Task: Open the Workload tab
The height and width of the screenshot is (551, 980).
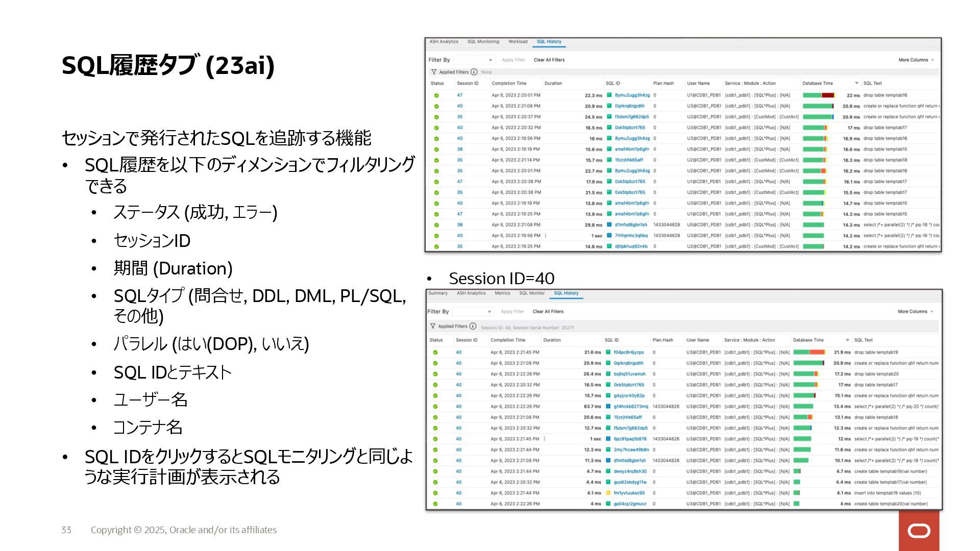Action: 518,42
